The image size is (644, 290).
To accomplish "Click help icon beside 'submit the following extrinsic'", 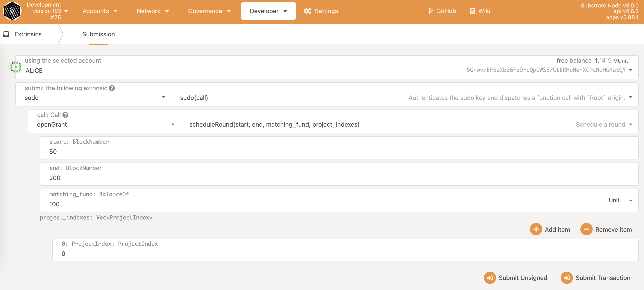I will click(x=112, y=88).
